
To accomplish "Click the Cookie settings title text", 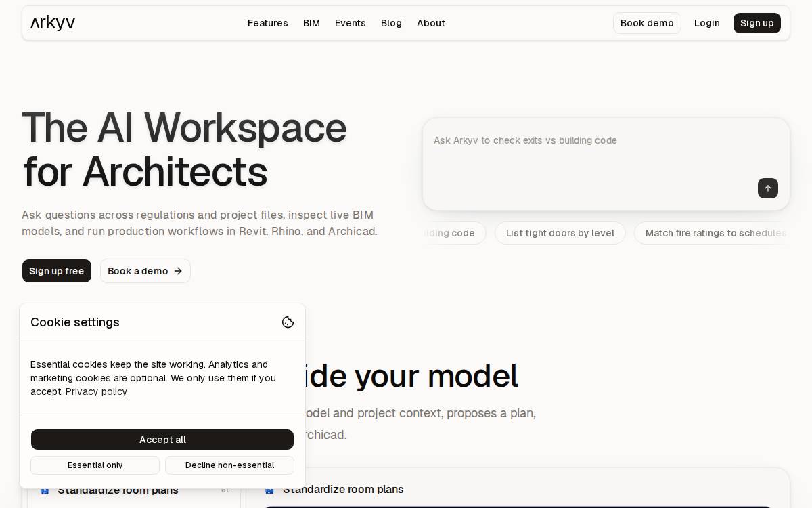I will pos(75,322).
